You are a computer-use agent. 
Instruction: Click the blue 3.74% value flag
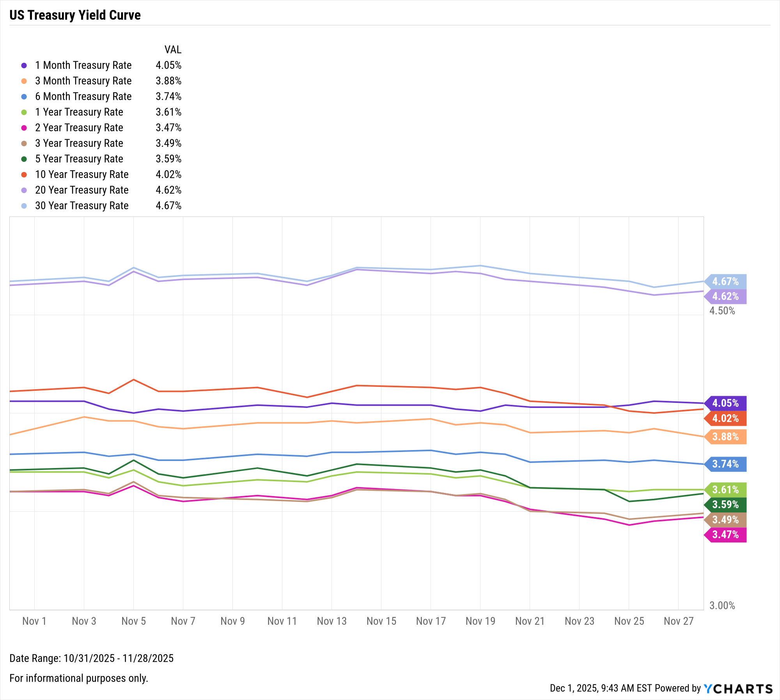725,464
